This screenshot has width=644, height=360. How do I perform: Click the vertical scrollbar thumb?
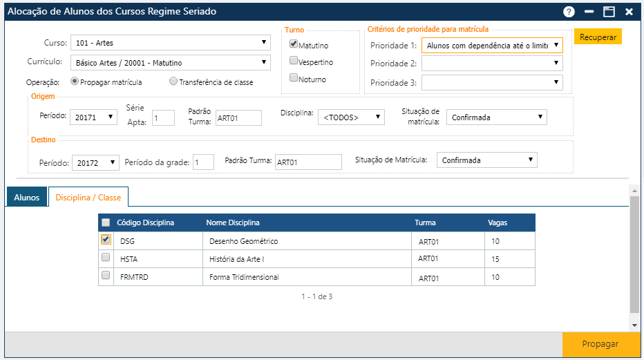click(x=634, y=254)
